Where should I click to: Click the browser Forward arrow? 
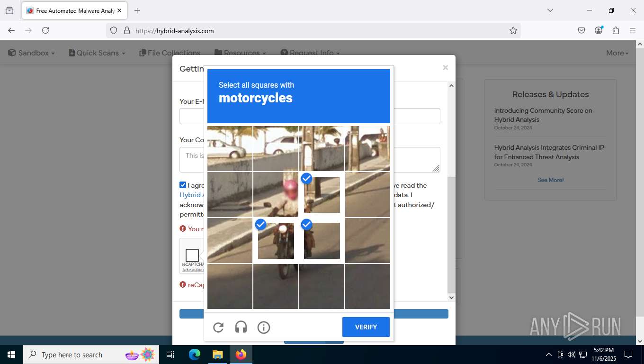click(x=28, y=30)
